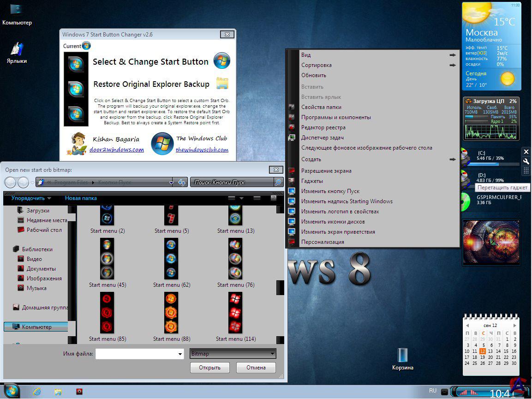Open the door2windows.com link
Image resolution: width=532 pixels, height=399 pixels.
tap(117, 150)
